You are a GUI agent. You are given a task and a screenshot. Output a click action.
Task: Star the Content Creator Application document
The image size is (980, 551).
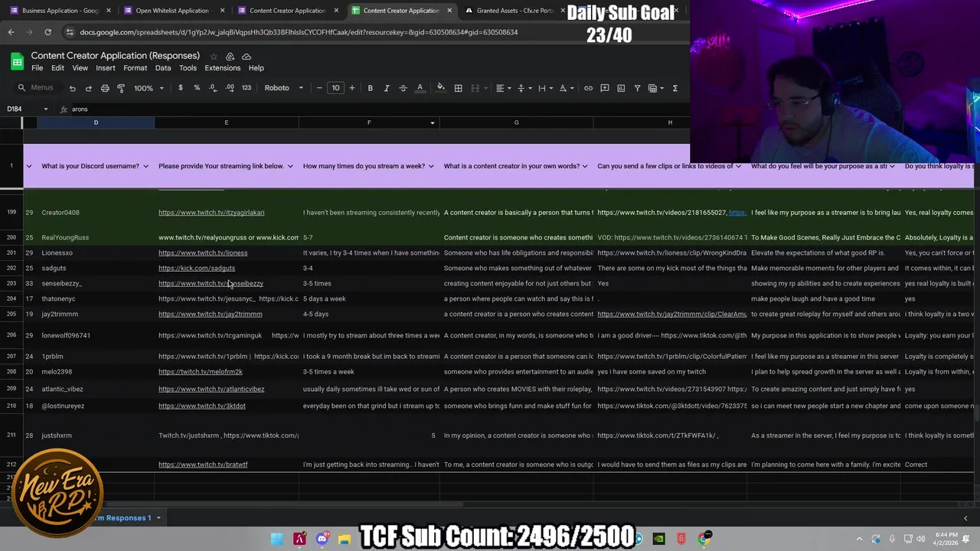point(214,57)
